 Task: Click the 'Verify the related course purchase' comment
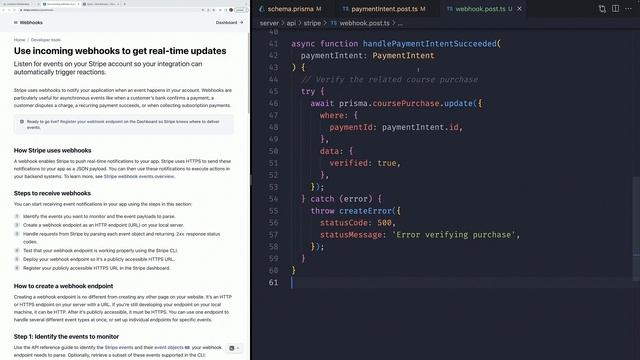pyautogui.click(x=389, y=80)
